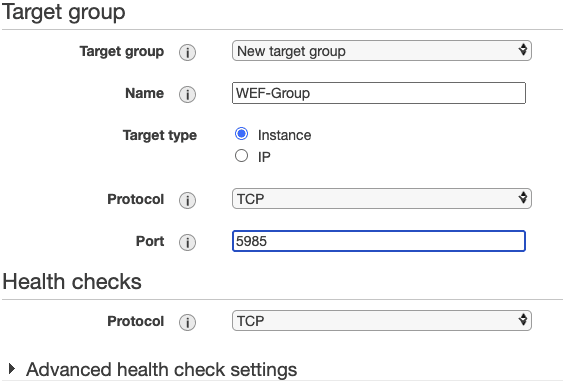Open the New target group dropdown
Screen dimensions: 563x391
[382, 51]
